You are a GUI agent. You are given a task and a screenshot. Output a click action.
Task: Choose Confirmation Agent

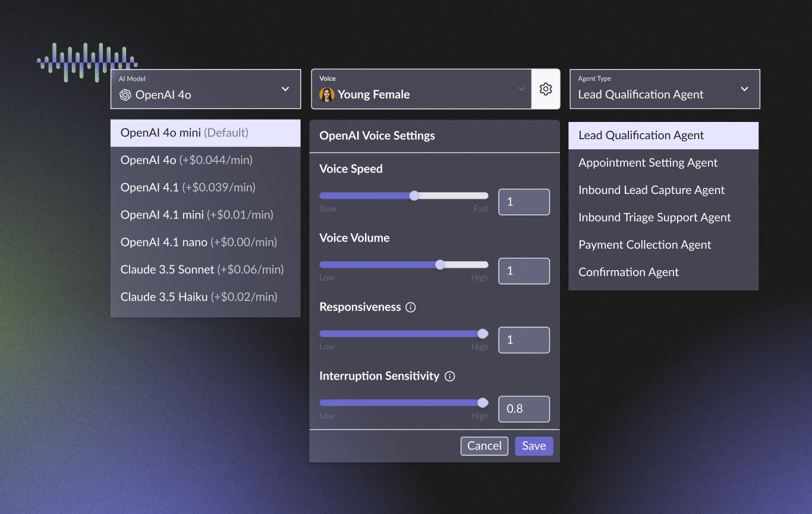click(663, 272)
